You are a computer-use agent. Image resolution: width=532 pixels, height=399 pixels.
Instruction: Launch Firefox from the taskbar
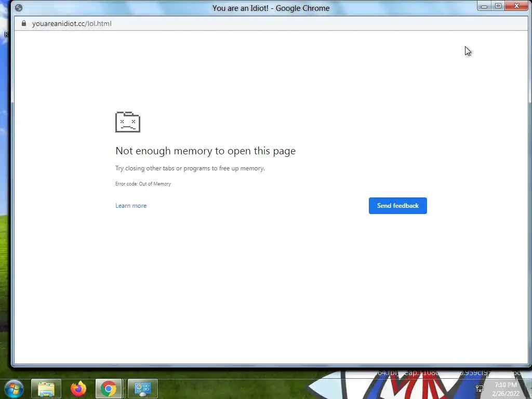point(78,389)
